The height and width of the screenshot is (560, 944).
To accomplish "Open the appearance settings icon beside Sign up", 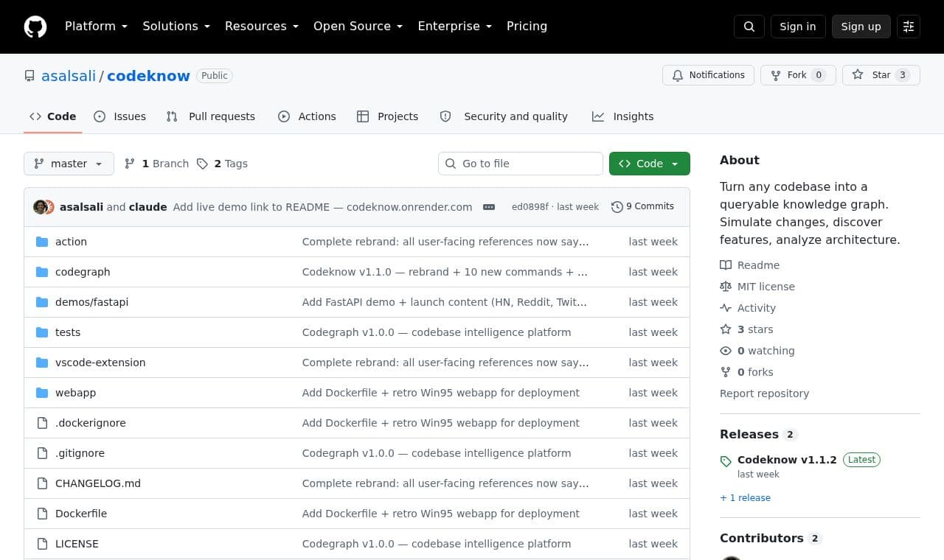I will 909,27.
